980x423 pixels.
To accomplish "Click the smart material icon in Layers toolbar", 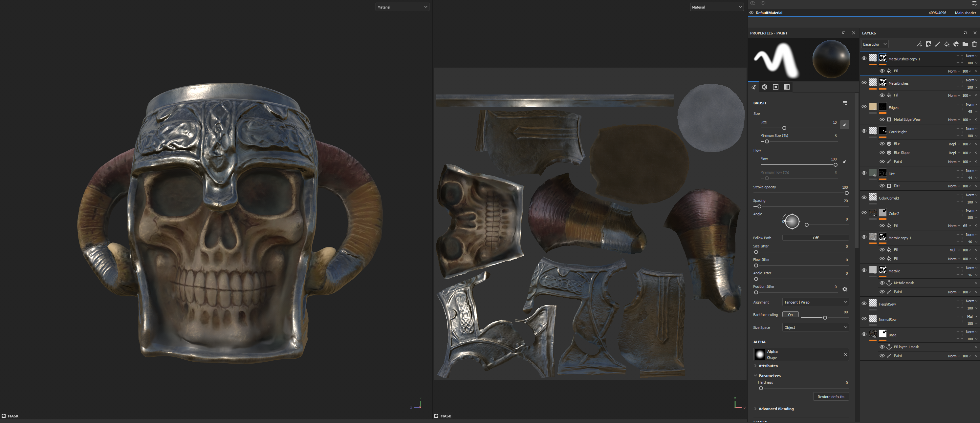I will pos(956,44).
